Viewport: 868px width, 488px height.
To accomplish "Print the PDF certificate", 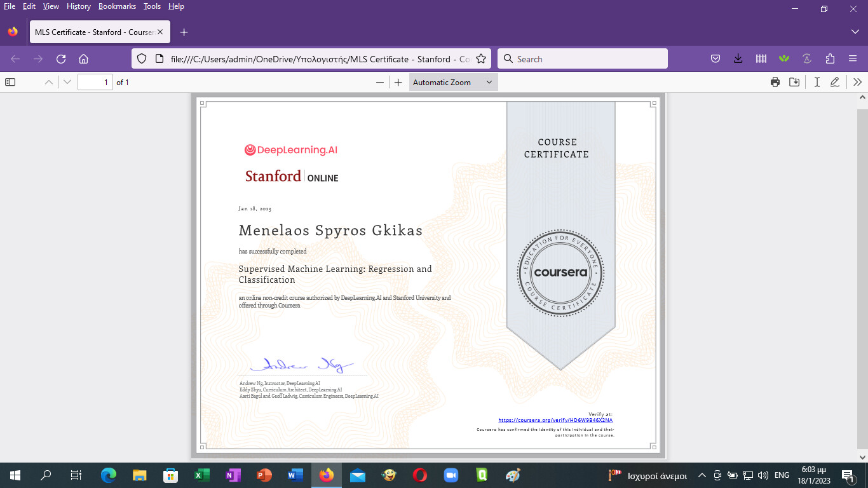I will tap(775, 82).
